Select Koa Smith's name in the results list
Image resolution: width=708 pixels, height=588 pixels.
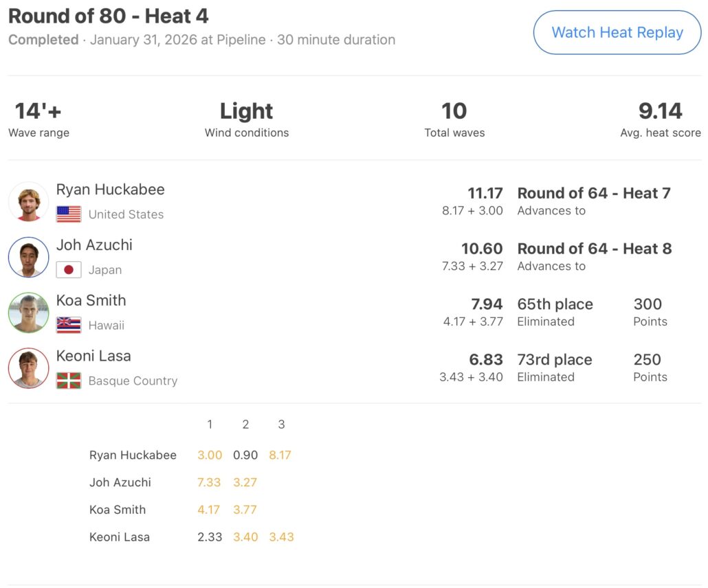[x=91, y=301]
